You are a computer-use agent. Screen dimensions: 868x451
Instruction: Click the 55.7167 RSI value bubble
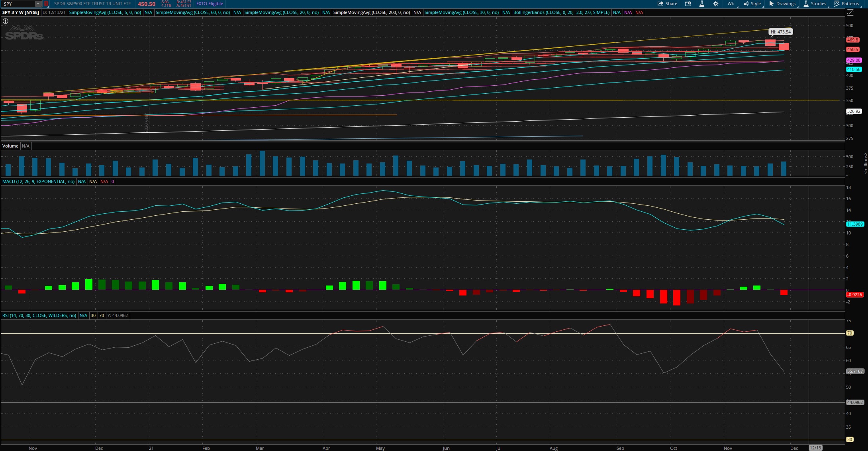click(x=855, y=371)
